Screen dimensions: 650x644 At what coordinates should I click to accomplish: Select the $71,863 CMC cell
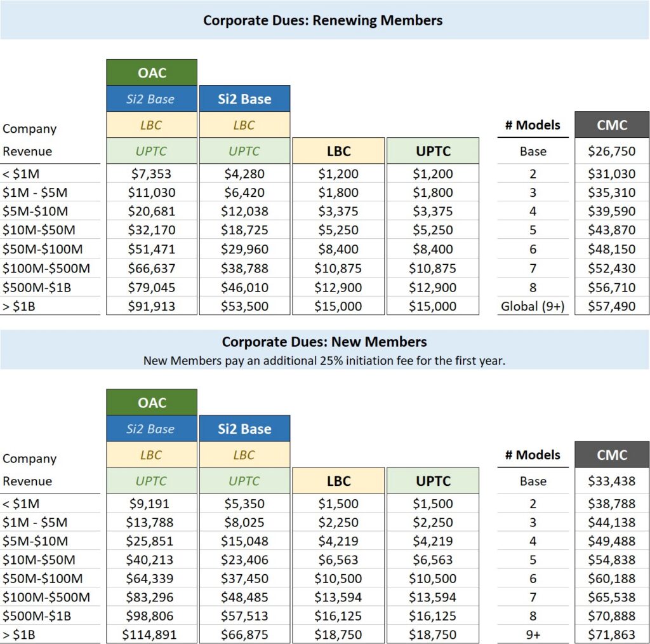pyautogui.click(x=613, y=634)
